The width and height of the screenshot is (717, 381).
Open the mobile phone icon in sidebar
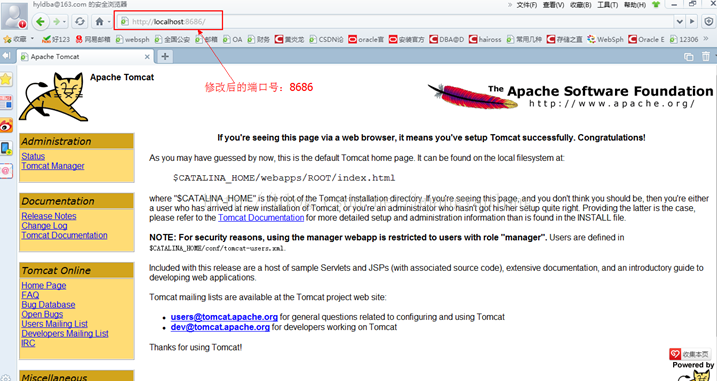click(x=6, y=148)
